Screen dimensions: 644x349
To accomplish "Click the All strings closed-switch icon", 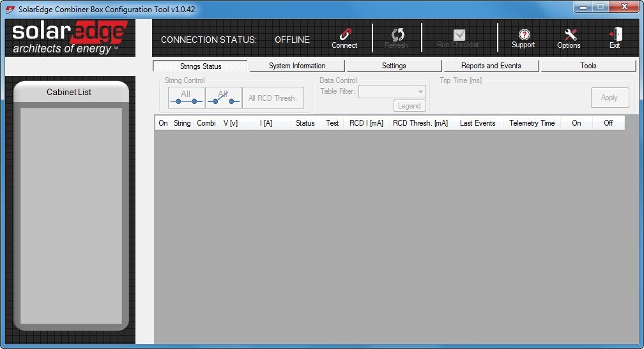I will [186, 98].
